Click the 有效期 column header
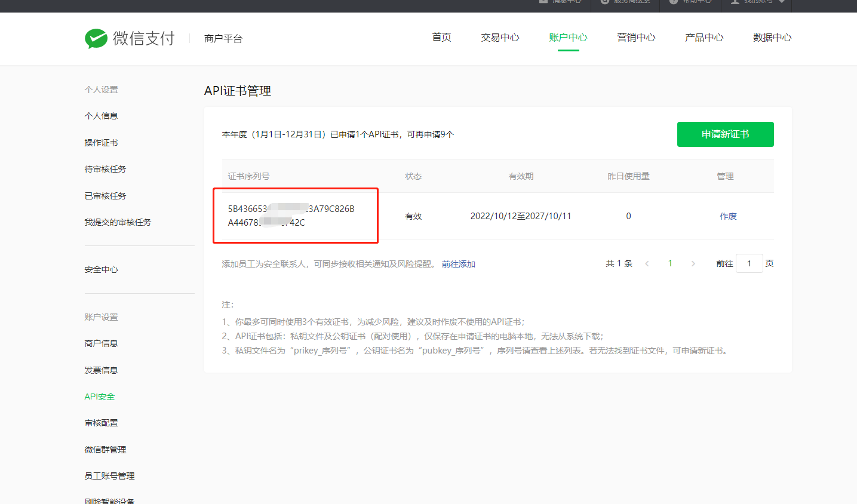Screen dimensions: 857x504 521,176
